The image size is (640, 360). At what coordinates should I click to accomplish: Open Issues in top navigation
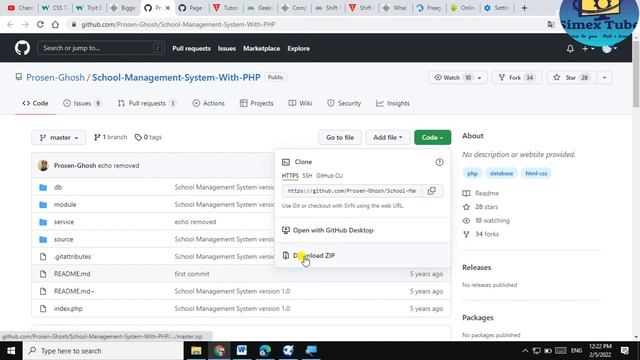pos(227,48)
